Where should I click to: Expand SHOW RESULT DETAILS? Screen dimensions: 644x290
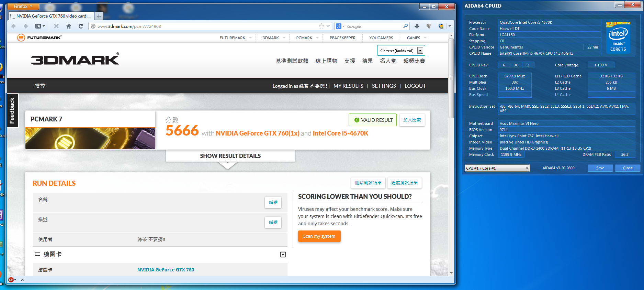pos(230,156)
